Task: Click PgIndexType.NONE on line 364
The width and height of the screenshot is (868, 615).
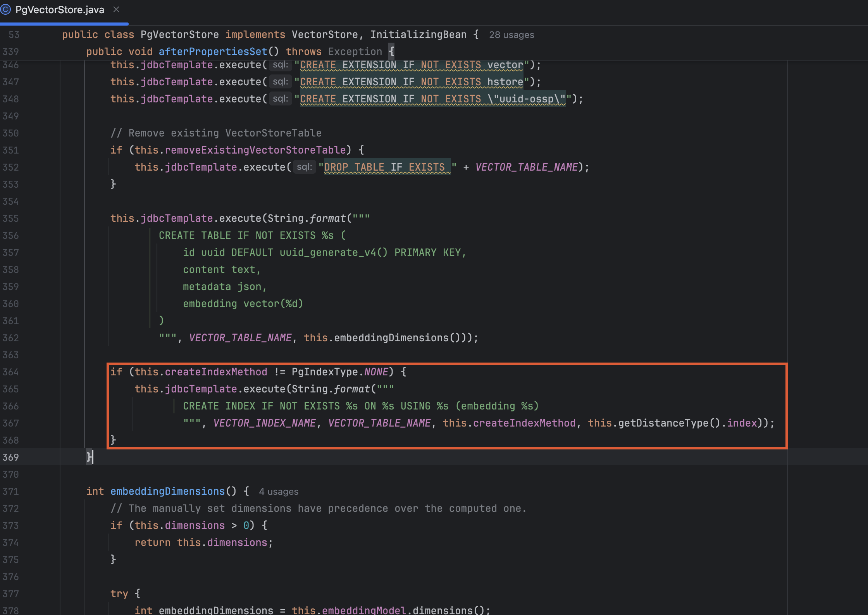Action: click(340, 372)
